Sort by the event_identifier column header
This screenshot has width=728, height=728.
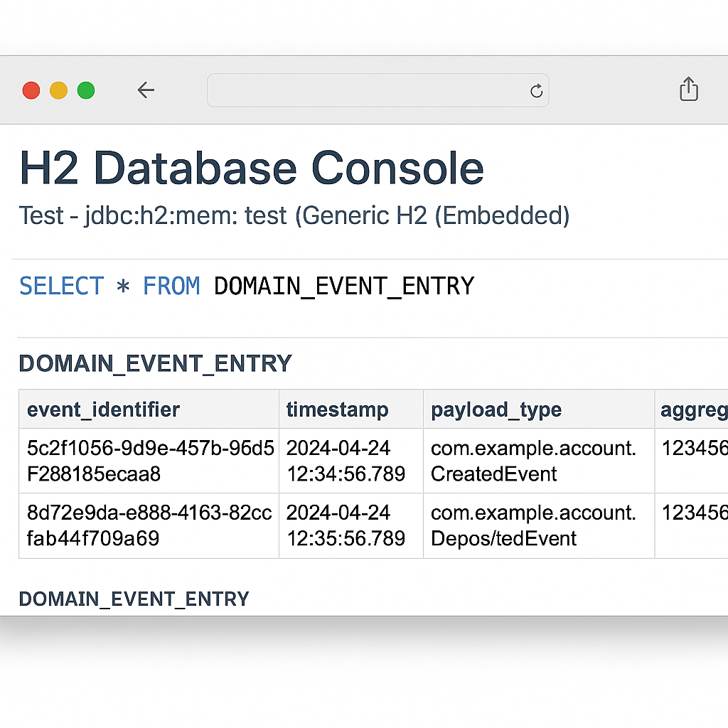tap(103, 409)
